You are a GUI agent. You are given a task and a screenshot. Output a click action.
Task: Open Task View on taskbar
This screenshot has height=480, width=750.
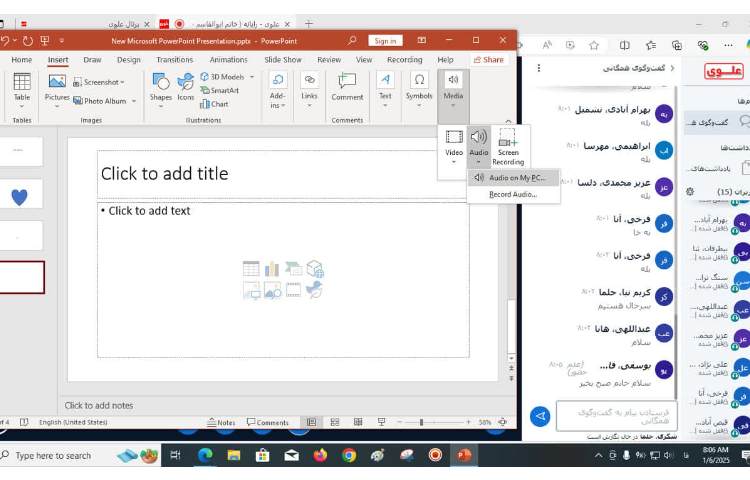tap(176, 455)
